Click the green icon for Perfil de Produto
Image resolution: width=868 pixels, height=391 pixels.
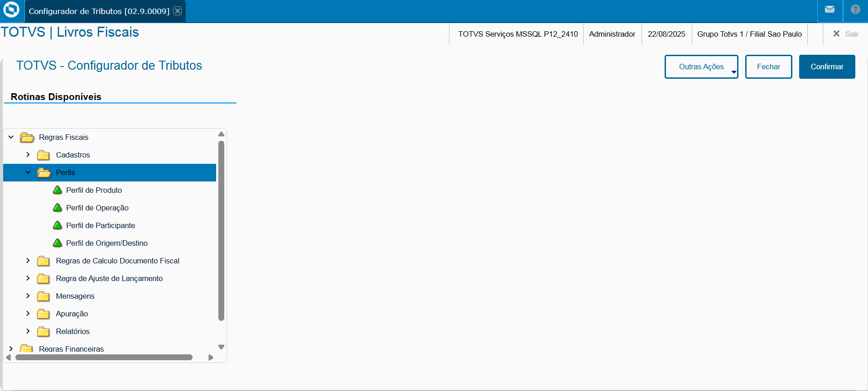coord(58,190)
